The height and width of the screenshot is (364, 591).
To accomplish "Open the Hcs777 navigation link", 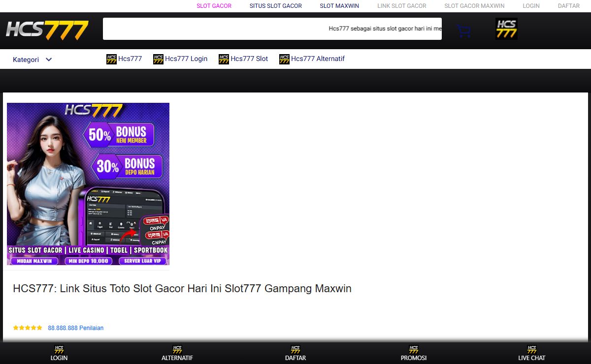I will tap(130, 59).
